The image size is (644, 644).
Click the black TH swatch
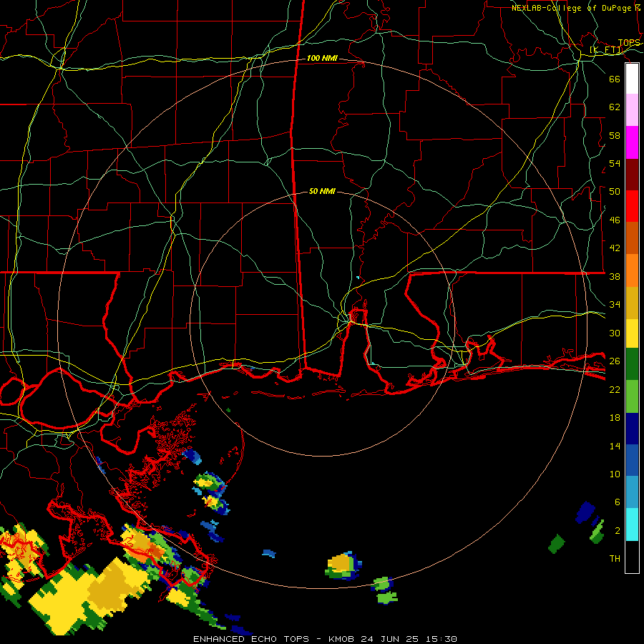[632, 557]
